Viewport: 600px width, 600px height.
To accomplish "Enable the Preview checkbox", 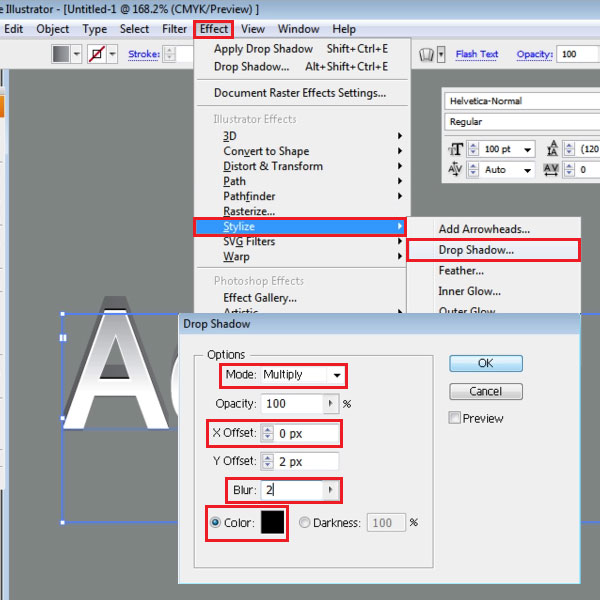I will pyautogui.click(x=455, y=417).
